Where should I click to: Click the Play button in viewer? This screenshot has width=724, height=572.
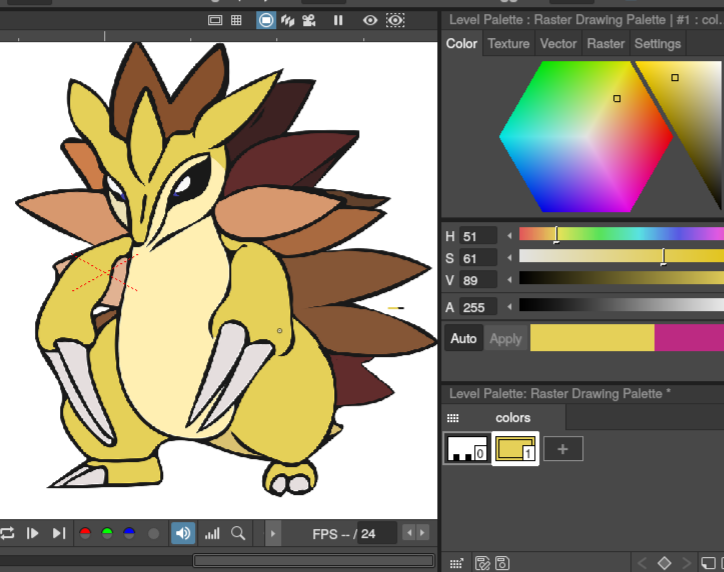(x=32, y=533)
